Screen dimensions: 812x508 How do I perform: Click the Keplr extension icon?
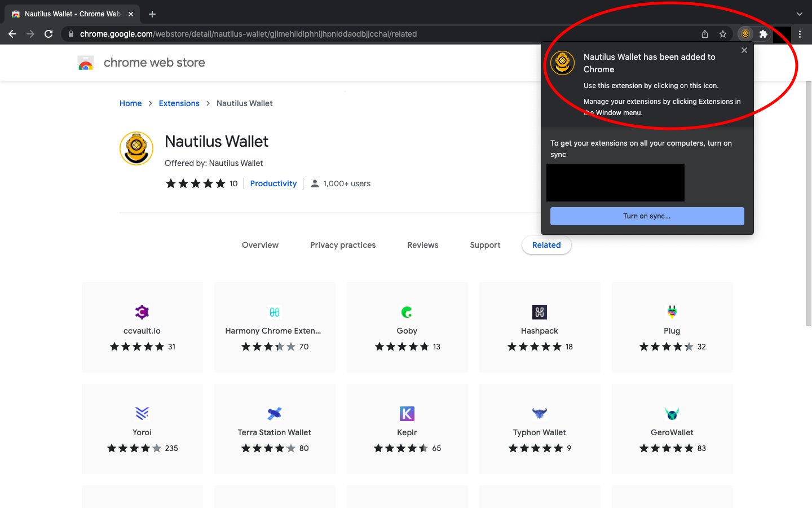(x=407, y=414)
